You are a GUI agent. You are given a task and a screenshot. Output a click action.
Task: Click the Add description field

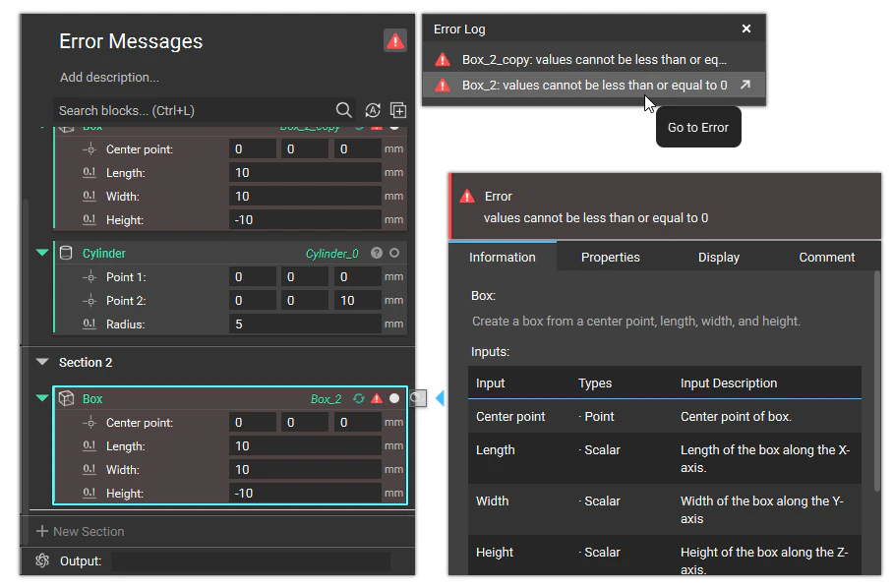(109, 77)
